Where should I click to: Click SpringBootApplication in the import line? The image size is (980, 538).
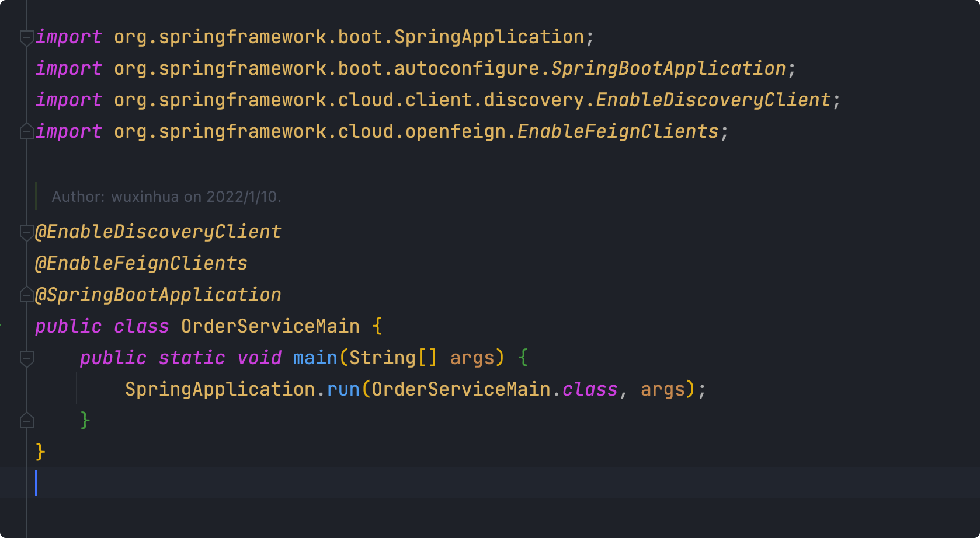(x=668, y=68)
